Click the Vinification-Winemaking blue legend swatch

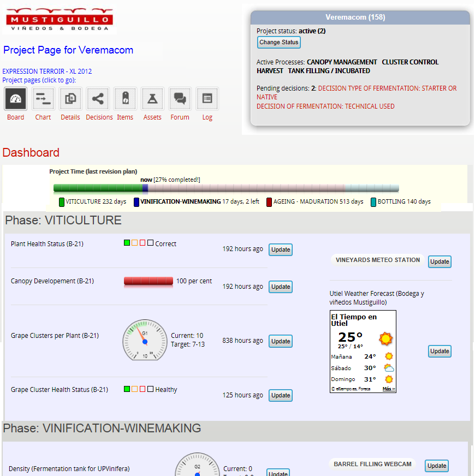(136, 202)
